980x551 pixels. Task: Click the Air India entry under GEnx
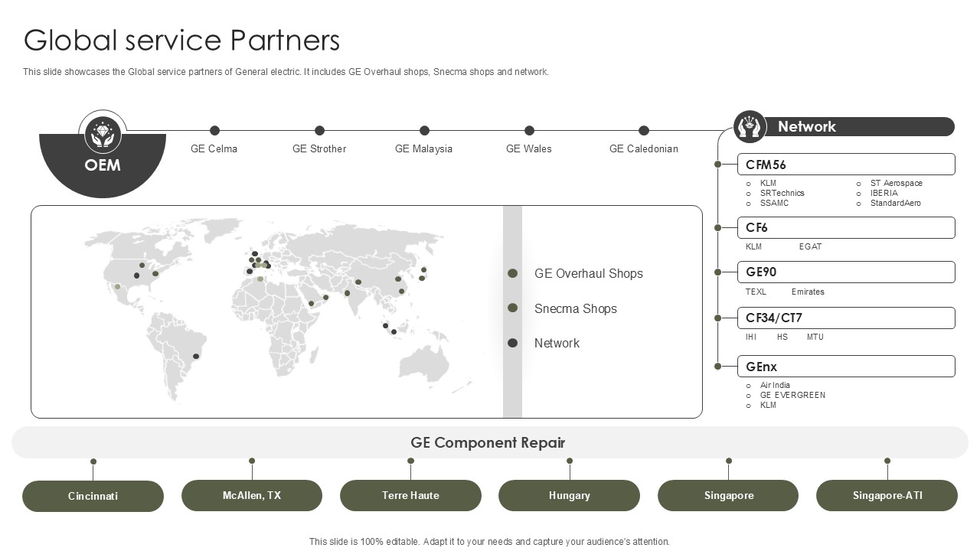(775, 385)
